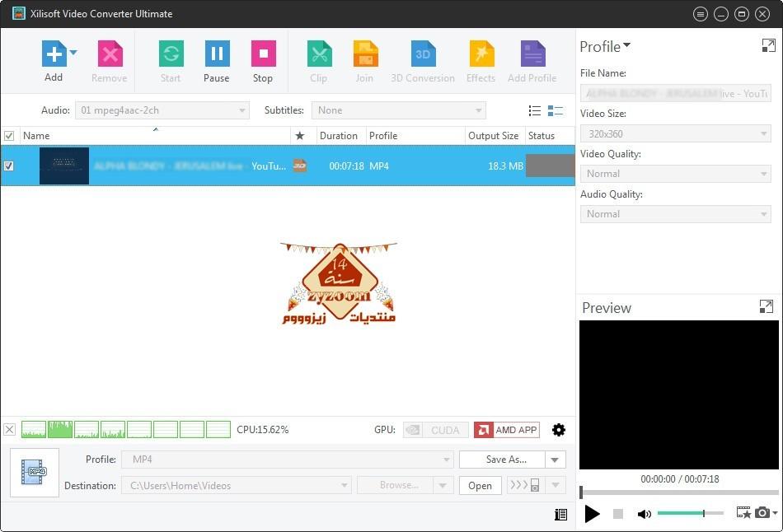
Task: Open the log list icon
Action: click(560, 514)
